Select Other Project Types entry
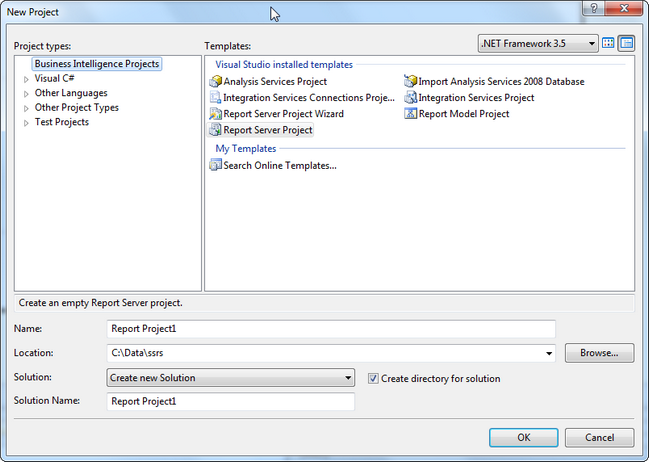This screenshot has width=649, height=462. point(77,107)
